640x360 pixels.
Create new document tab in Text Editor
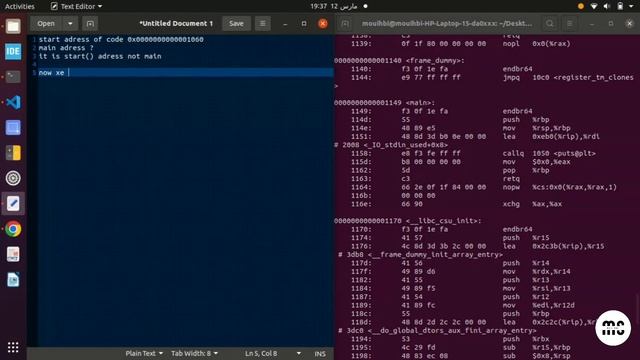click(x=90, y=24)
